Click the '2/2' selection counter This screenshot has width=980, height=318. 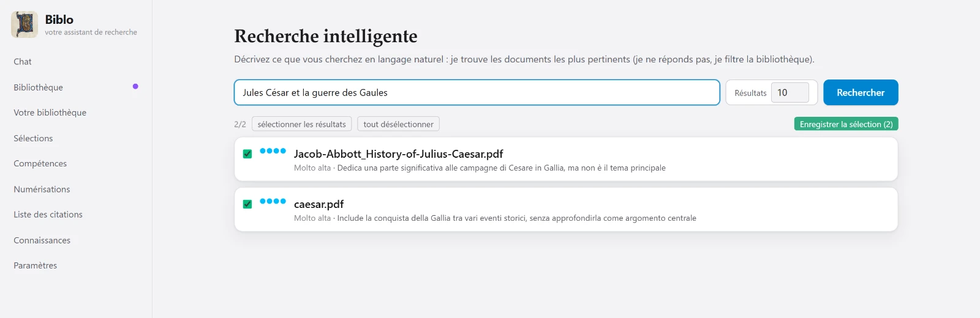coord(239,124)
